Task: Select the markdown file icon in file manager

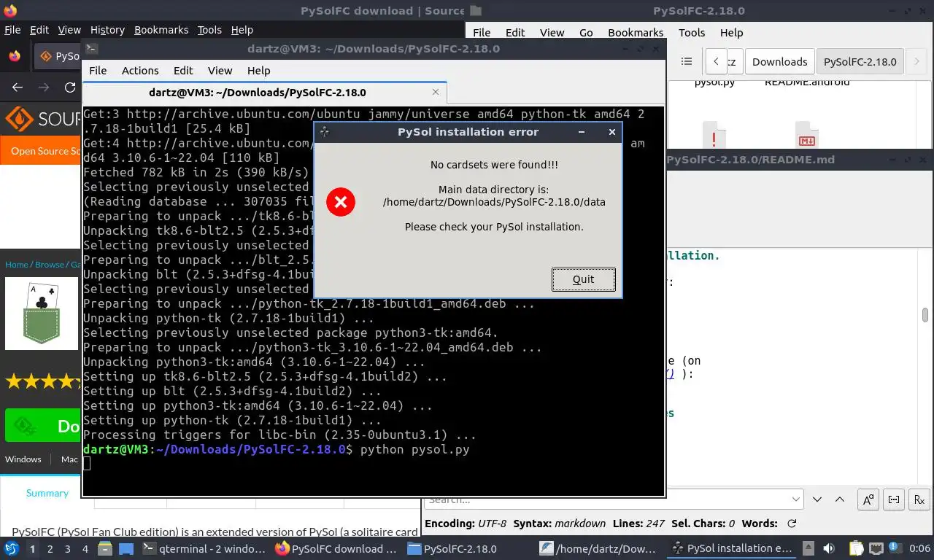Action: 806,134
